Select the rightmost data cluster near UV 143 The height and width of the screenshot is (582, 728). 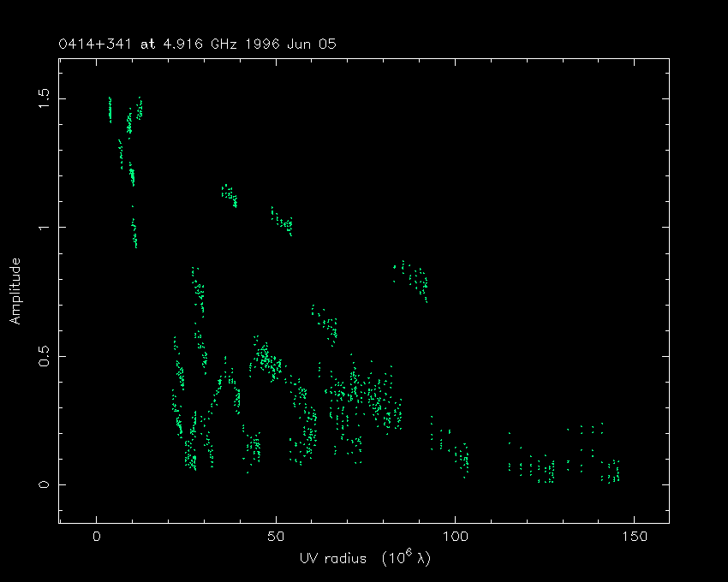[611, 471]
